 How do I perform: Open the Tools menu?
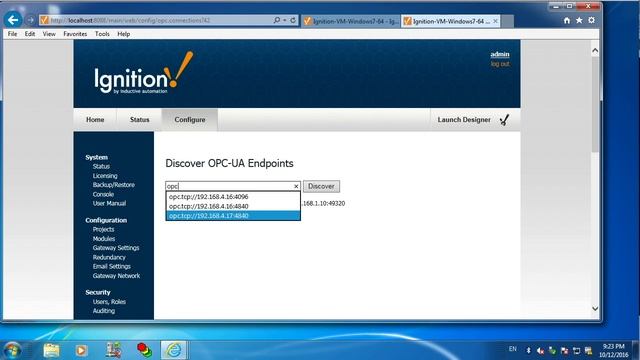(102, 34)
